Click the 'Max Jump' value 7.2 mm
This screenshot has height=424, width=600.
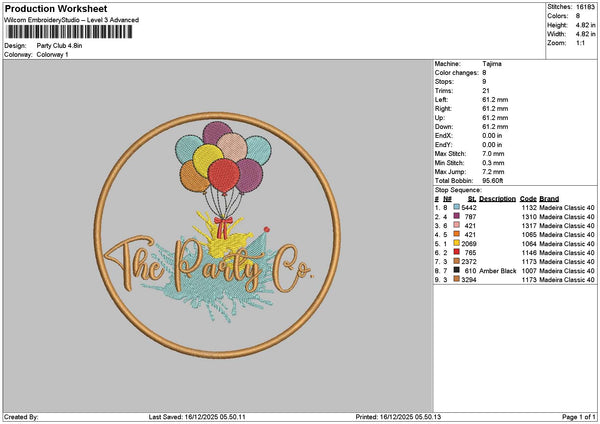click(493, 172)
